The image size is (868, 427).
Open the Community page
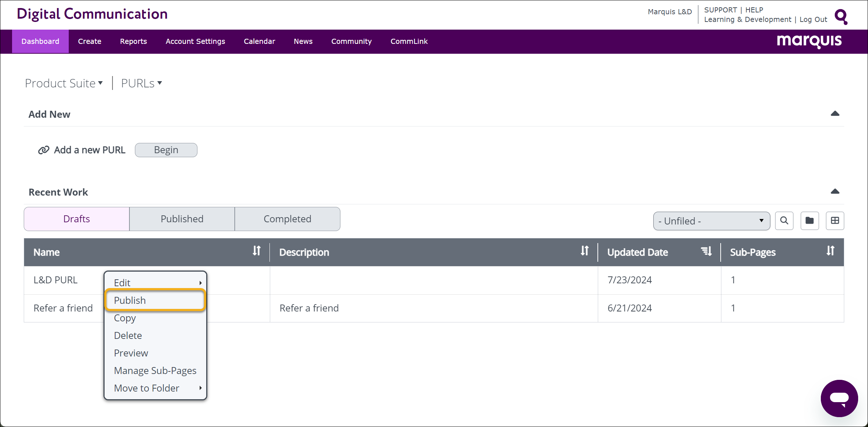pos(351,41)
